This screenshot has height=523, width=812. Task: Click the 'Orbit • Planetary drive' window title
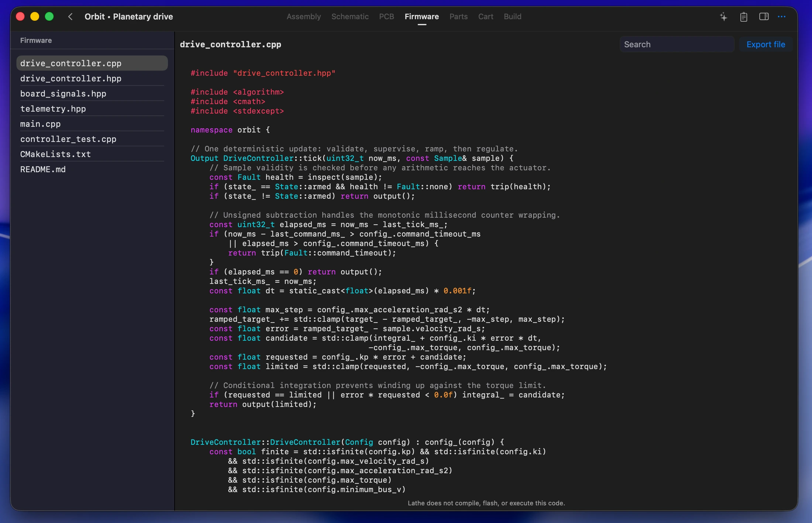point(128,17)
